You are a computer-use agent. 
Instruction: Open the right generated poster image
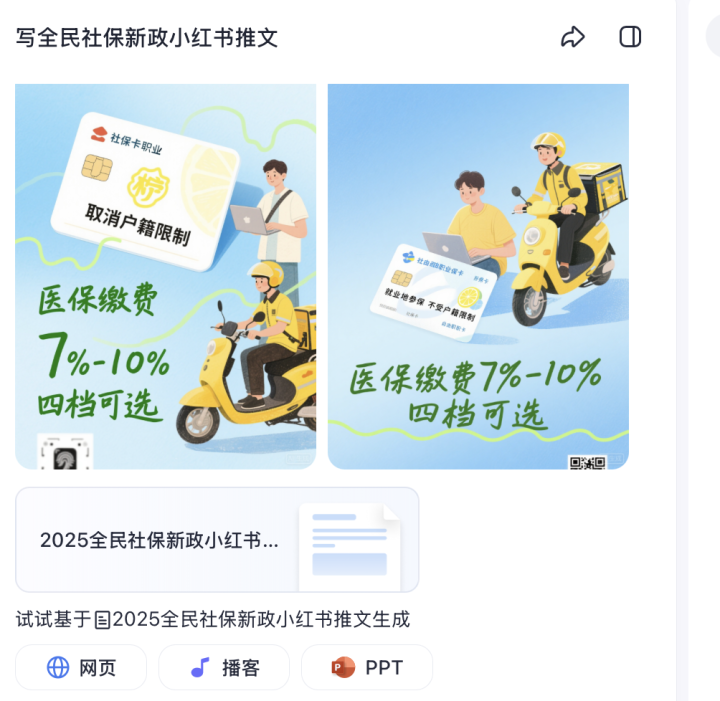point(478,276)
